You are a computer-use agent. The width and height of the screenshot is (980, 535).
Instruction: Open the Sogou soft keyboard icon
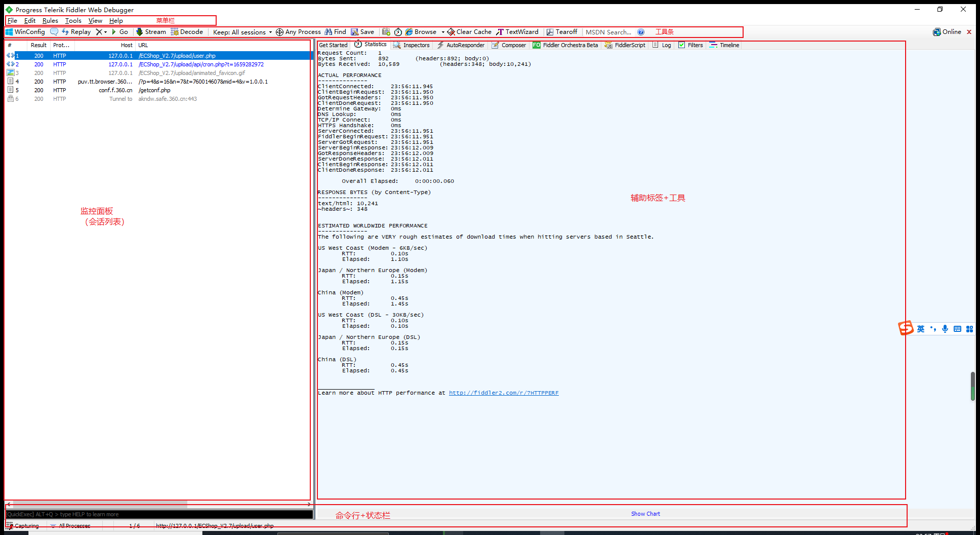click(x=957, y=329)
